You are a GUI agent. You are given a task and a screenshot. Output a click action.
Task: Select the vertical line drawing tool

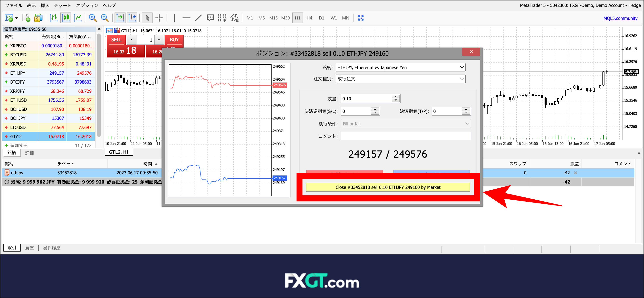(174, 18)
